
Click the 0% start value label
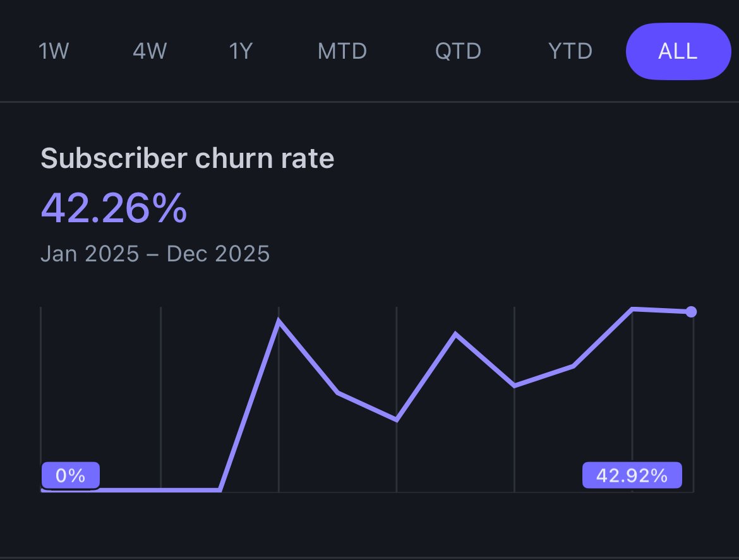(x=71, y=475)
